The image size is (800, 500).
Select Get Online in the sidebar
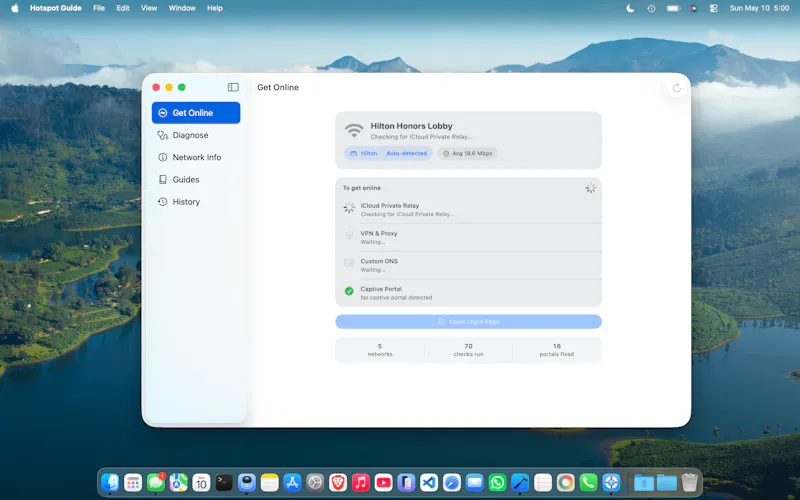(x=196, y=113)
